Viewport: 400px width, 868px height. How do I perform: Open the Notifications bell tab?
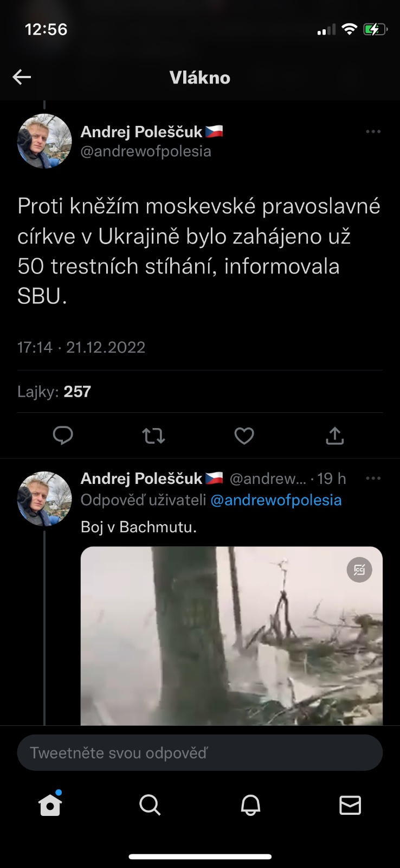[250, 805]
